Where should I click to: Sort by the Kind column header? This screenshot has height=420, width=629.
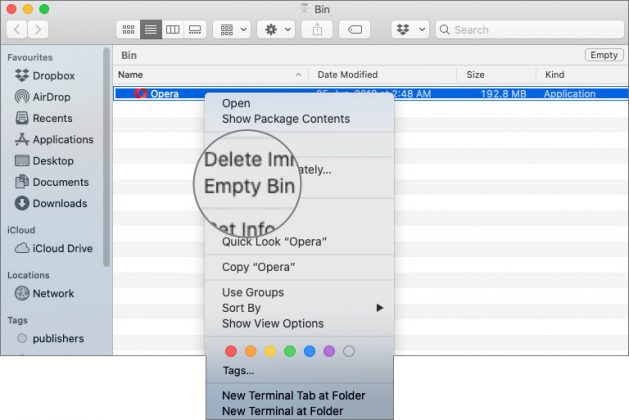tap(555, 75)
